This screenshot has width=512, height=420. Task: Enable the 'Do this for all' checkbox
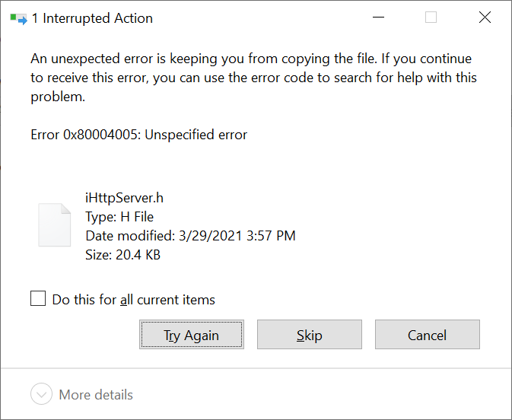pyautogui.click(x=38, y=299)
